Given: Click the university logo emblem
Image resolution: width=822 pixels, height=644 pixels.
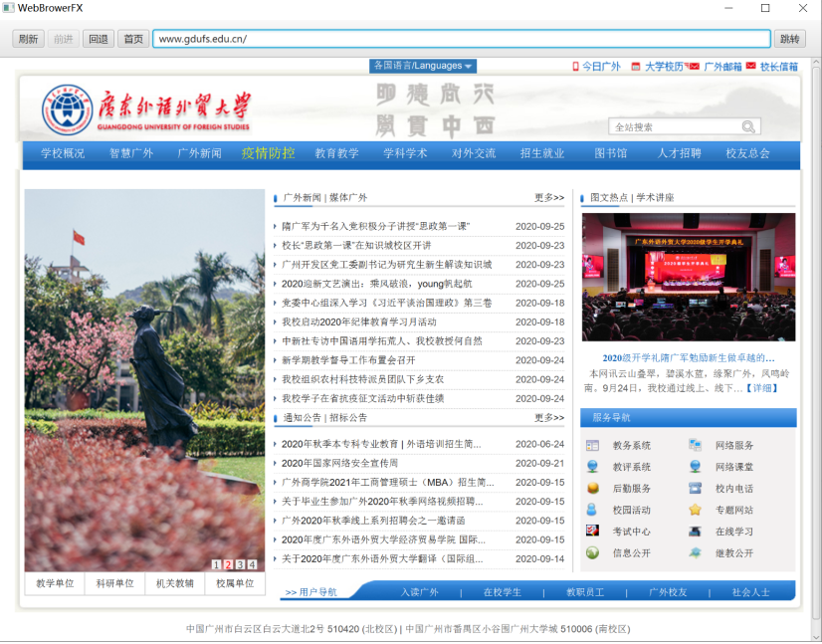Looking at the screenshot, I should (67, 108).
